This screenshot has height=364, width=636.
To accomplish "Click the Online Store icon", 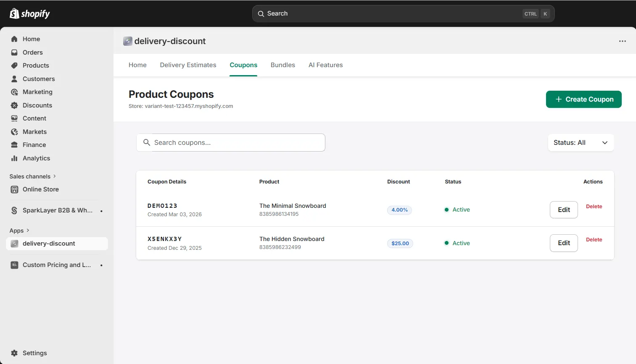I will 14,189.
